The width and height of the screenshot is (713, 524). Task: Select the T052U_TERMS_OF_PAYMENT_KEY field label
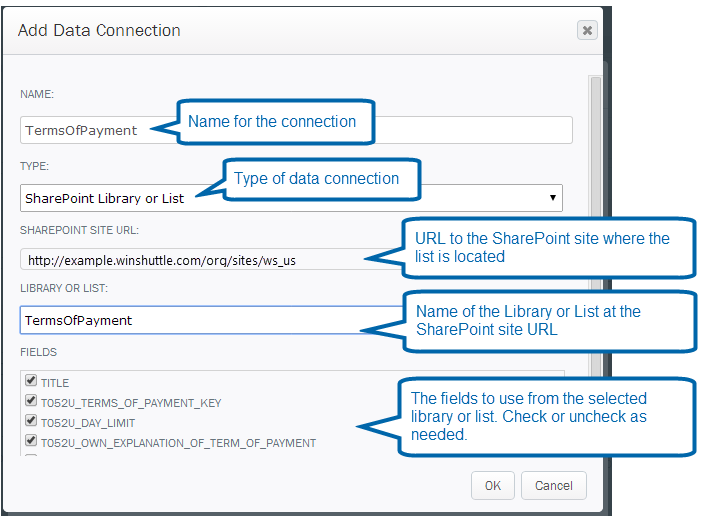pos(131,403)
